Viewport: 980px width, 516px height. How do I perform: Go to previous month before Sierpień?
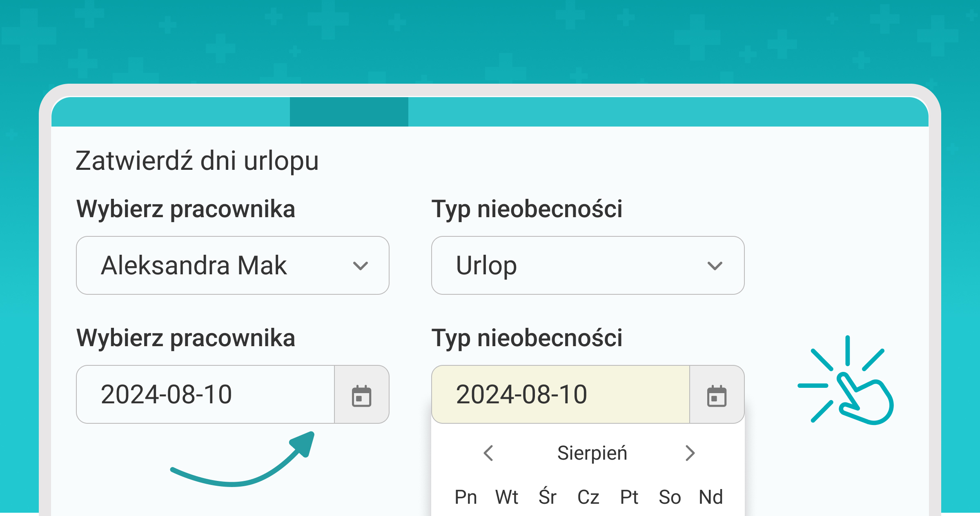tap(488, 453)
